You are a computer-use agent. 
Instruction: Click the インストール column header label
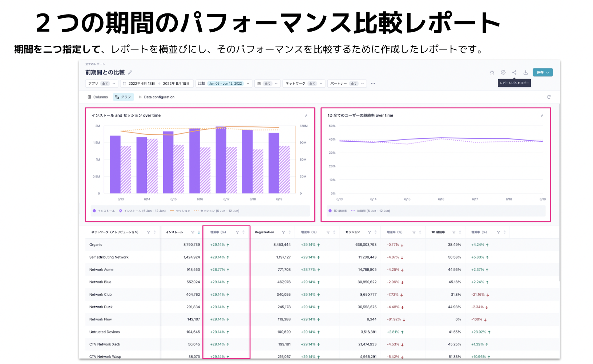point(174,232)
